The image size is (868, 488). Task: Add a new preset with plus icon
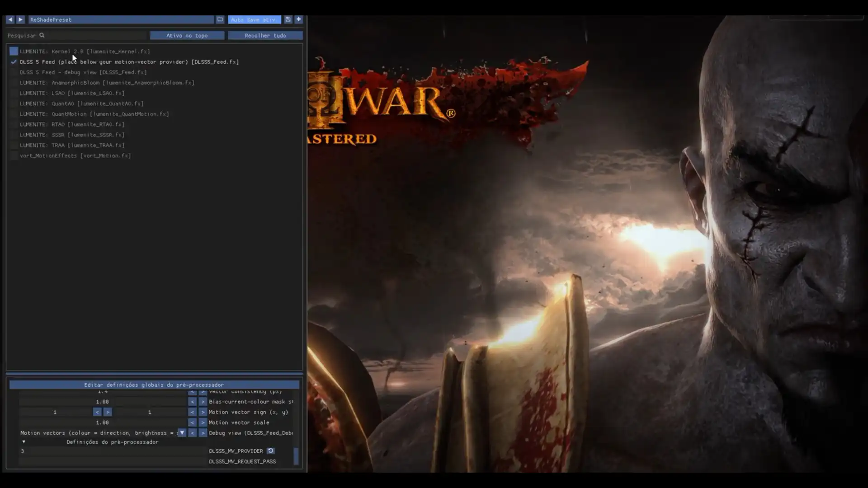(x=299, y=19)
